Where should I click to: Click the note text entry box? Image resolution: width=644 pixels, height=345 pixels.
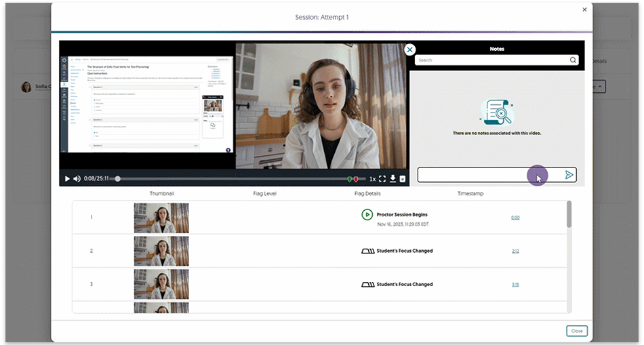(x=475, y=175)
